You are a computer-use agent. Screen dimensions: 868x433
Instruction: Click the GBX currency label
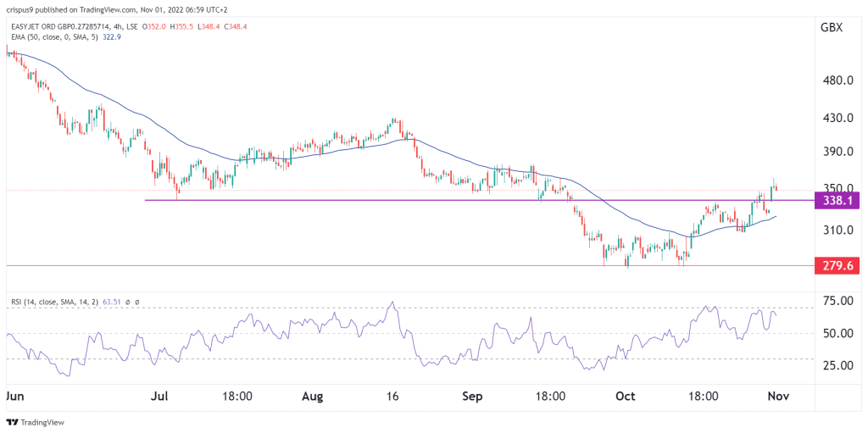pyautogui.click(x=831, y=28)
